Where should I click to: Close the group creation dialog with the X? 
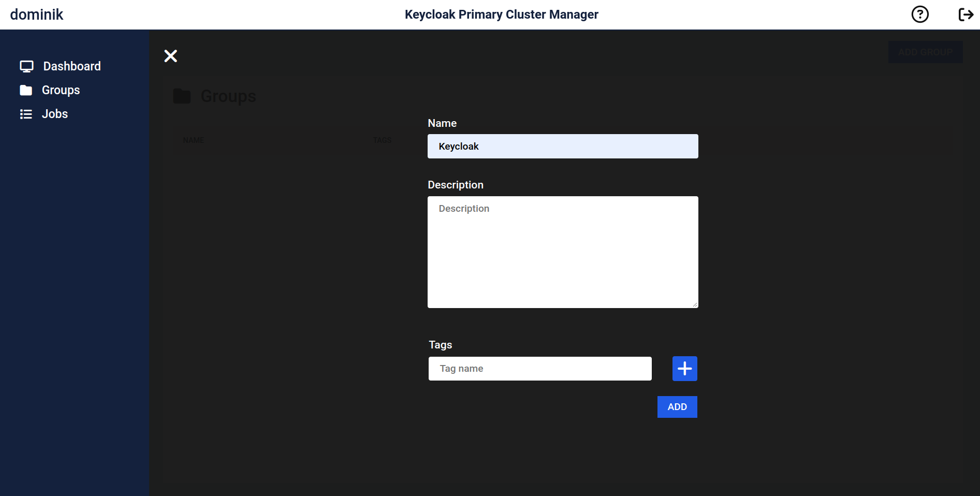click(x=170, y=55)
